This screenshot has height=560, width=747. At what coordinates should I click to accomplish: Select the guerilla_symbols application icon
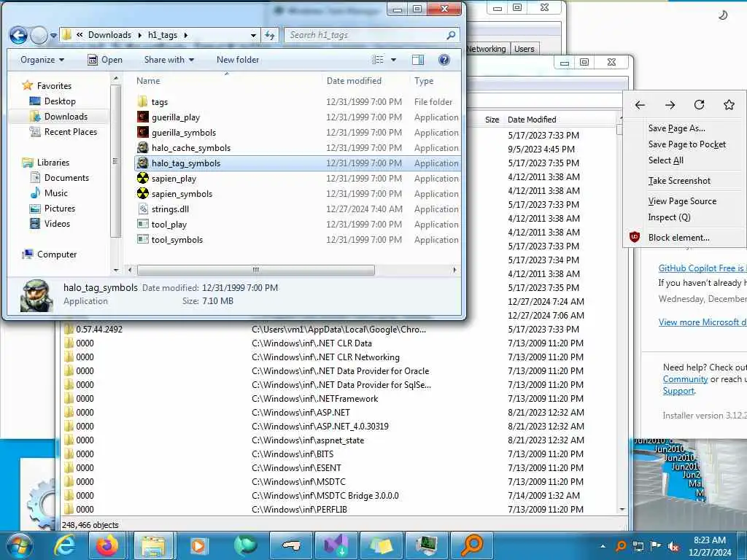point(142,132)
